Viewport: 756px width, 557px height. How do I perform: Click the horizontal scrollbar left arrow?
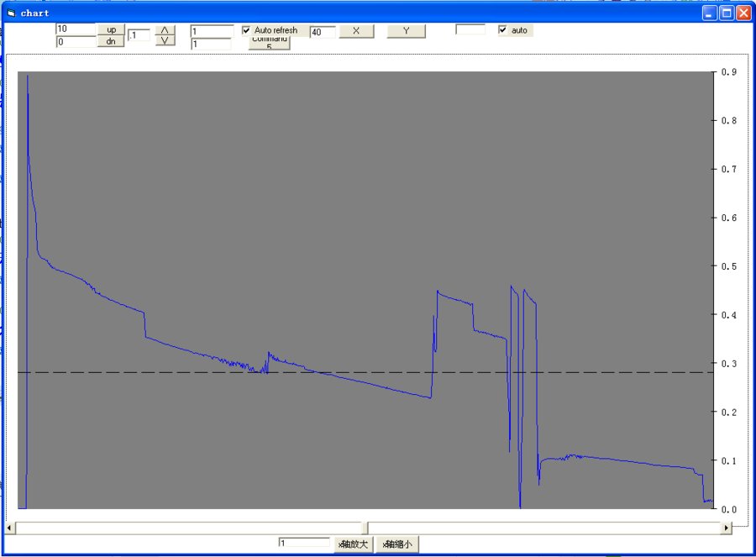pos(9,528)
